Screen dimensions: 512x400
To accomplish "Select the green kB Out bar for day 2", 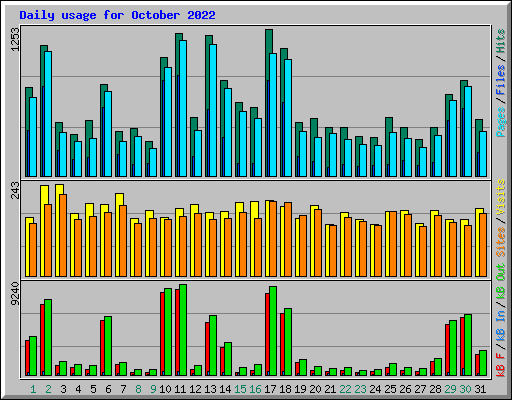I will 48,338.
